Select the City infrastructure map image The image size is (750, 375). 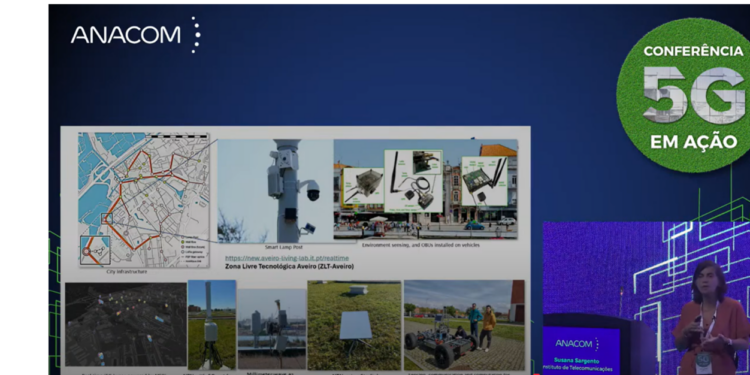point(143,199)
